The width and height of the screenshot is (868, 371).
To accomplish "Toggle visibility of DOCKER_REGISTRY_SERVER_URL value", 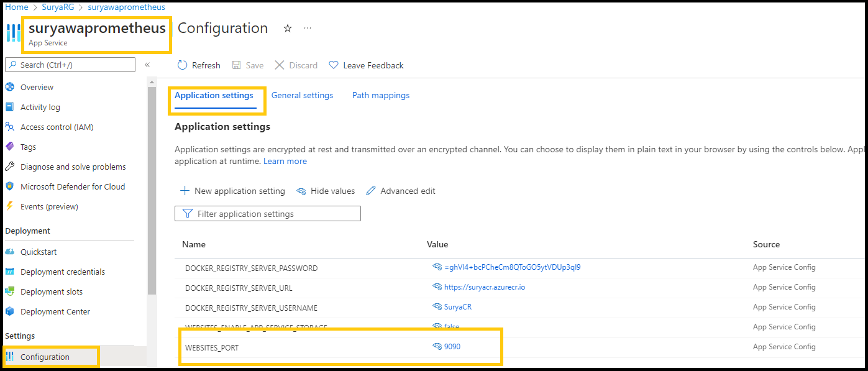I will 437,287.
